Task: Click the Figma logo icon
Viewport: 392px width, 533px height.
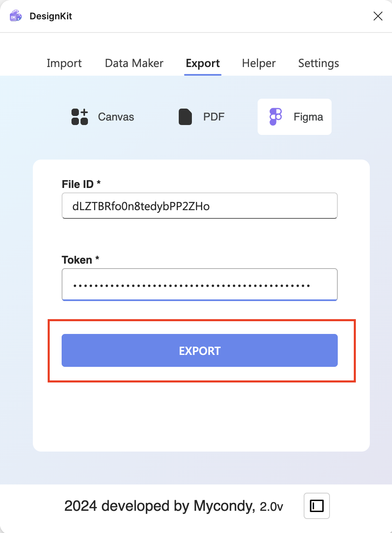Action: 276,117
